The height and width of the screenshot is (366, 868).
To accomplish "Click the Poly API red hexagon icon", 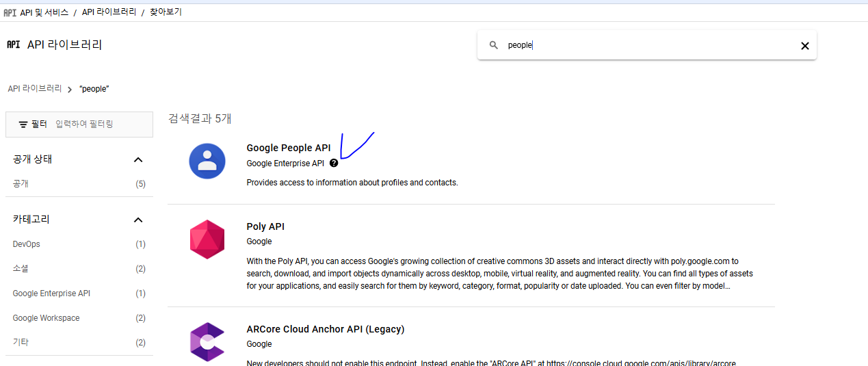I will point(207,239).
